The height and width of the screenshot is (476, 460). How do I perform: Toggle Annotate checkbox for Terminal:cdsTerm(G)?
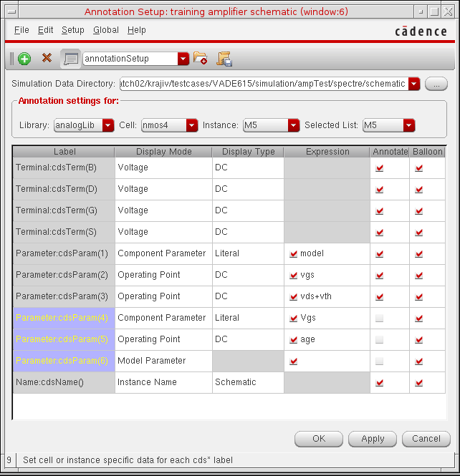379,210
